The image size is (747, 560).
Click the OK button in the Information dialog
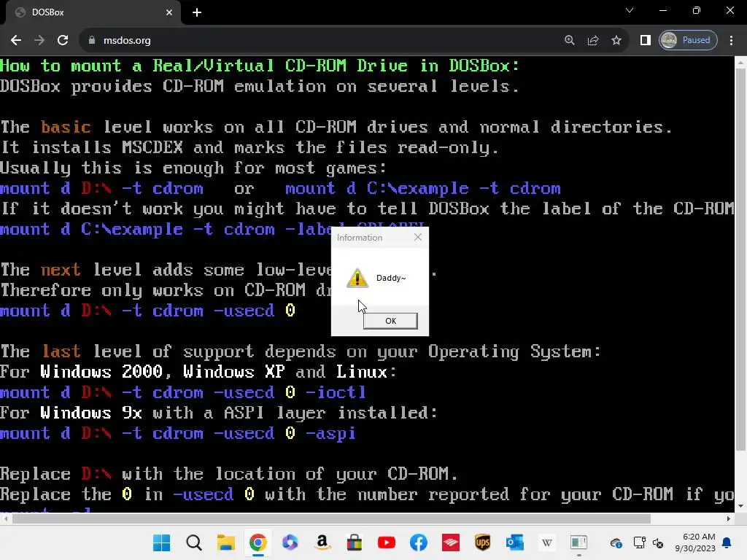[x=390, y=321]
